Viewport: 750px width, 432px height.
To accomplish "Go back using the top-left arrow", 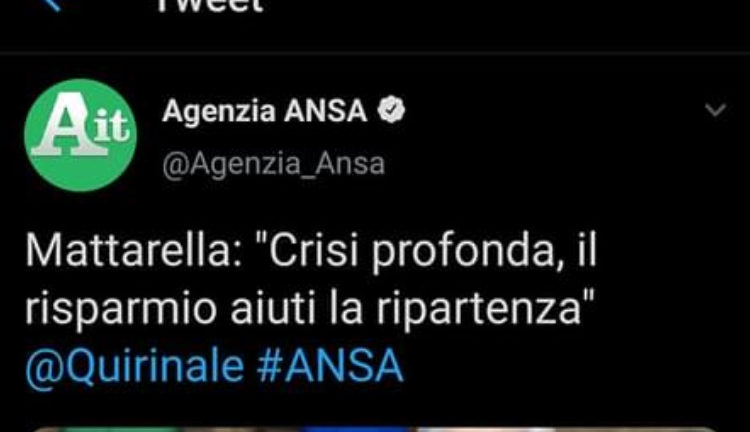I will pos(52,4).
